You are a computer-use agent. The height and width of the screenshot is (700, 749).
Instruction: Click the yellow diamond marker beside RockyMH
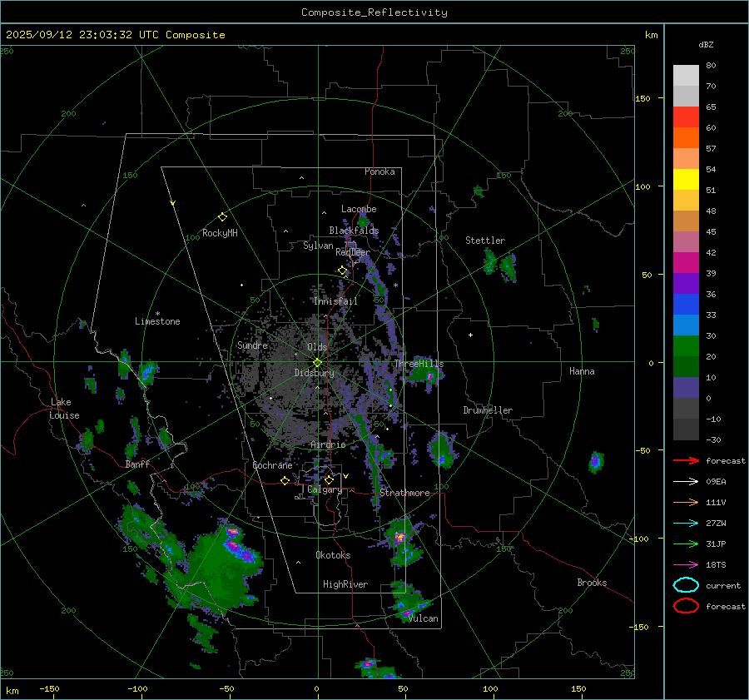pos(222,217)
